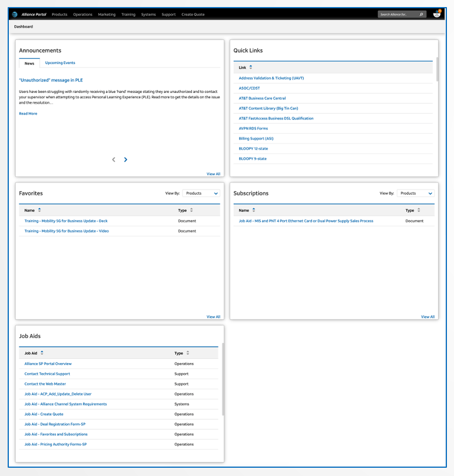Open Address Validation & Ticketing (UAVT) link
The width and height of the screenshot is (454, 476).
(x=271, y=78)
